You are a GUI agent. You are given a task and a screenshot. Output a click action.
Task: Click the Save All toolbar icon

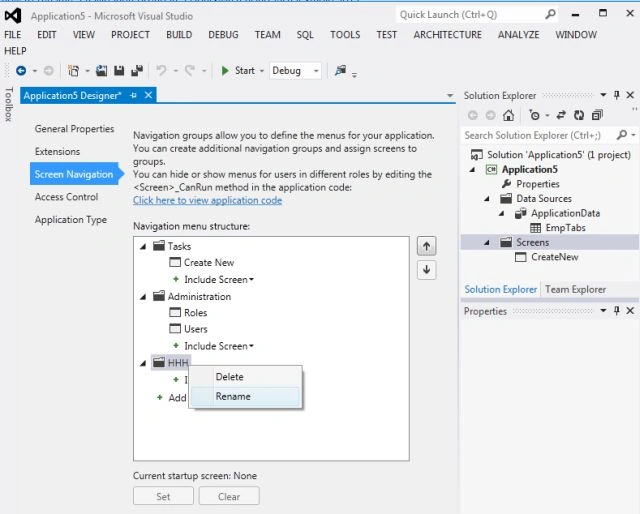point(137,71)
